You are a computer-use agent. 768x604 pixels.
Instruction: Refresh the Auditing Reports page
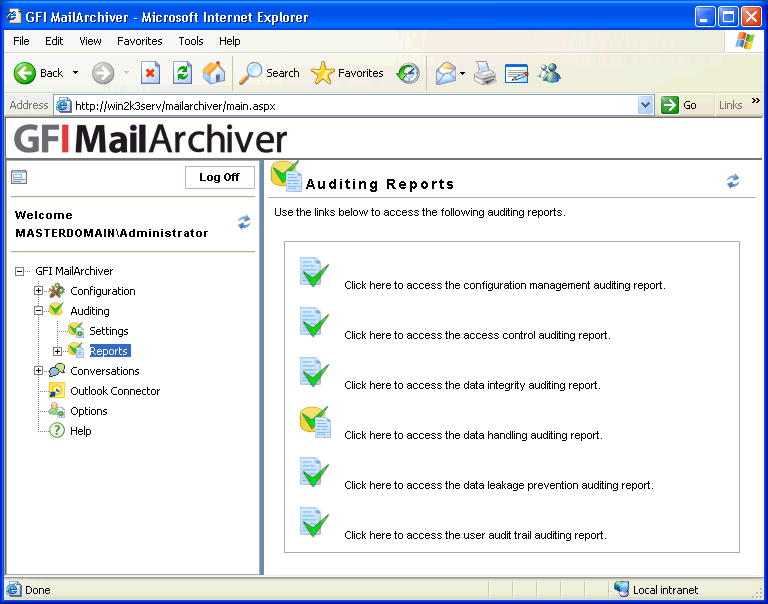coord(733,181)
